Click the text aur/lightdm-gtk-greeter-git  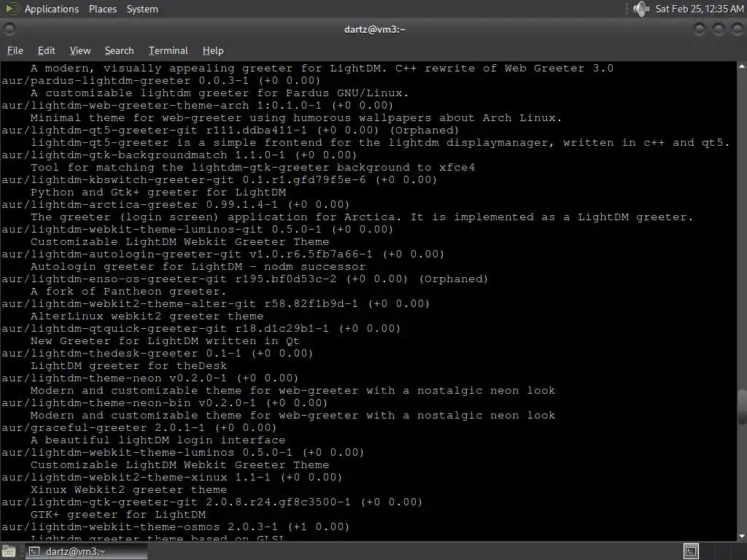tap(99, 502)
